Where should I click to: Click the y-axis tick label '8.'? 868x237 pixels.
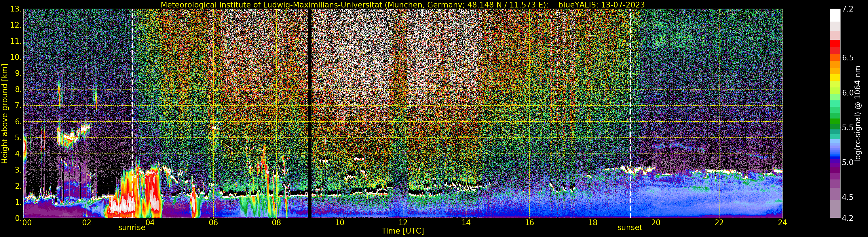click(x=18, y=89)
